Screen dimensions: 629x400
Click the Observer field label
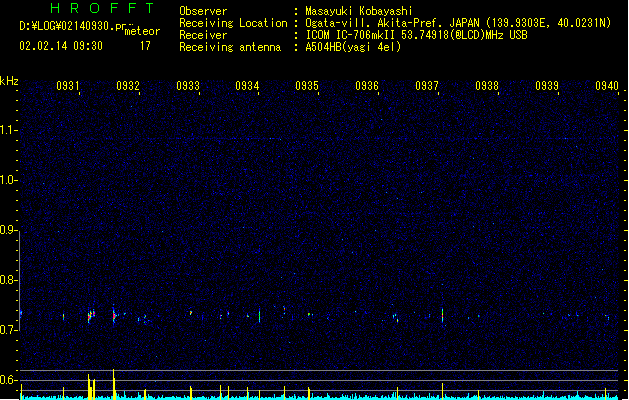[x=203, y=11]
